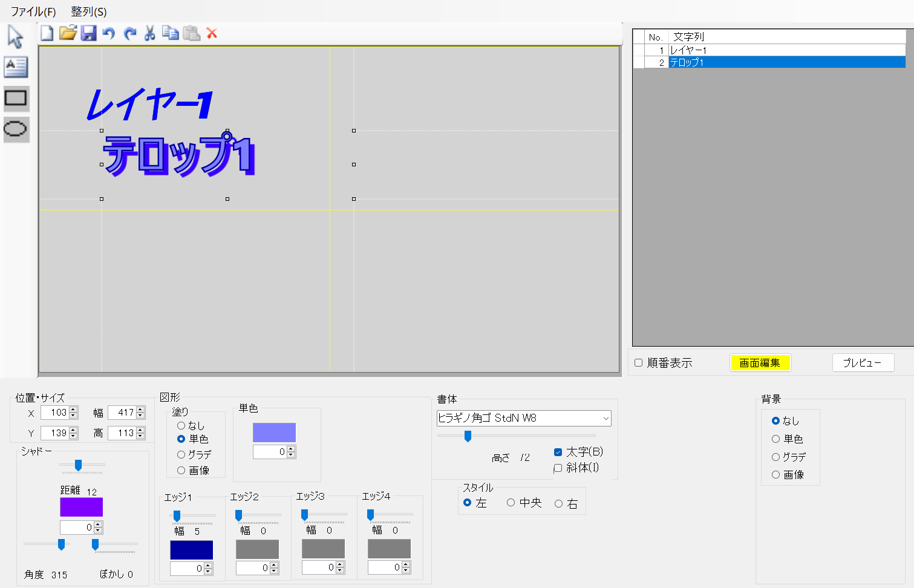This screenshot has height=588, width=914.
Task: Open the ファイル(F) menu
Action: [x=33, y=11]
